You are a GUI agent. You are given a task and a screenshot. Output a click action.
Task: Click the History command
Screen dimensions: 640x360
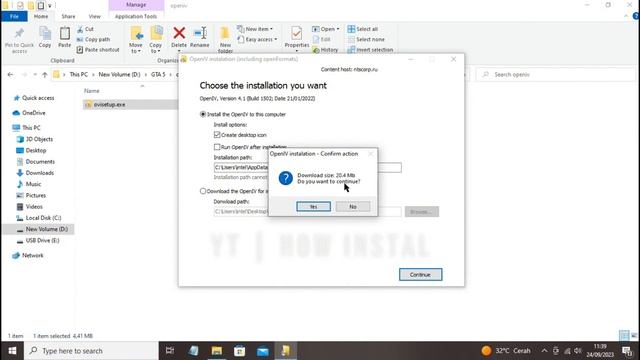pos(325,49)
